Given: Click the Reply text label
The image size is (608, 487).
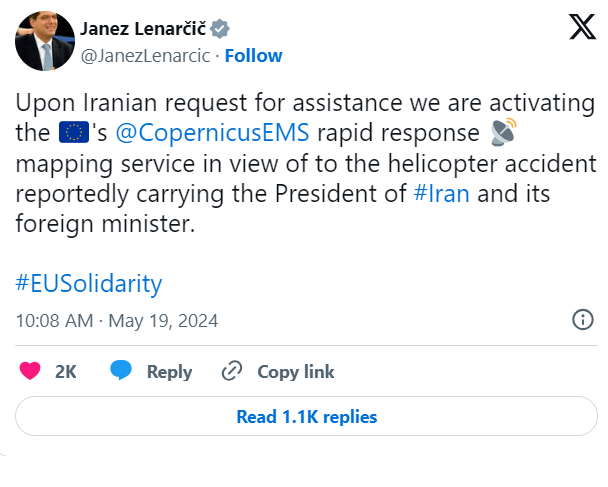Looking at the screenshot, I should [x=169, y=371].
